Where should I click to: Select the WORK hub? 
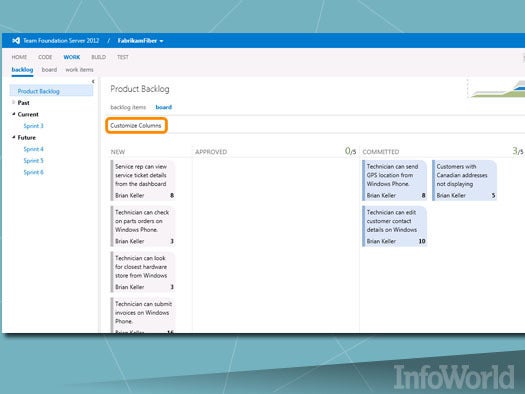pos(72,57)
